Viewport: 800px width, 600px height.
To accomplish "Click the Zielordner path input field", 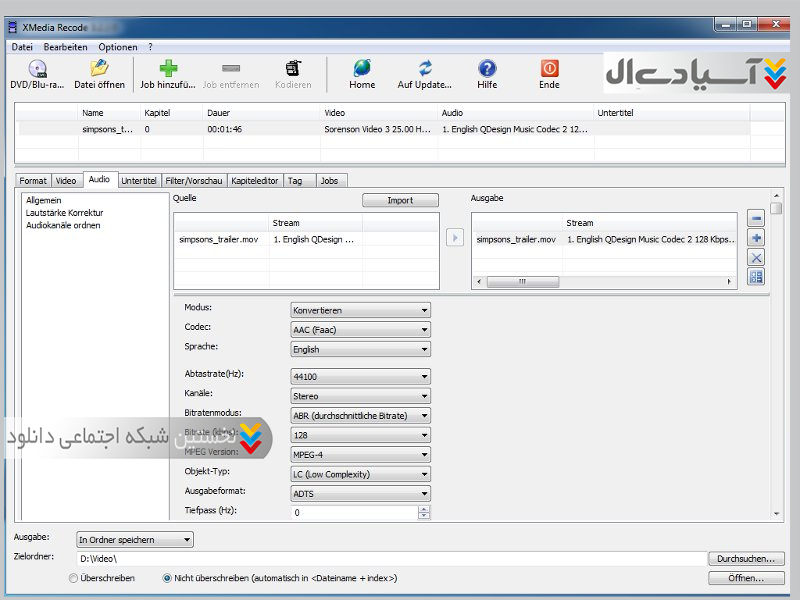I will point(390,559).
